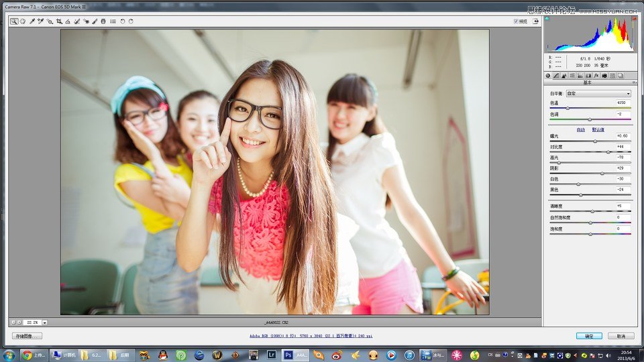Screen dimensions: 644x362
Task: Open QQ penguin icon in taskbar
Action: [163, 355]
